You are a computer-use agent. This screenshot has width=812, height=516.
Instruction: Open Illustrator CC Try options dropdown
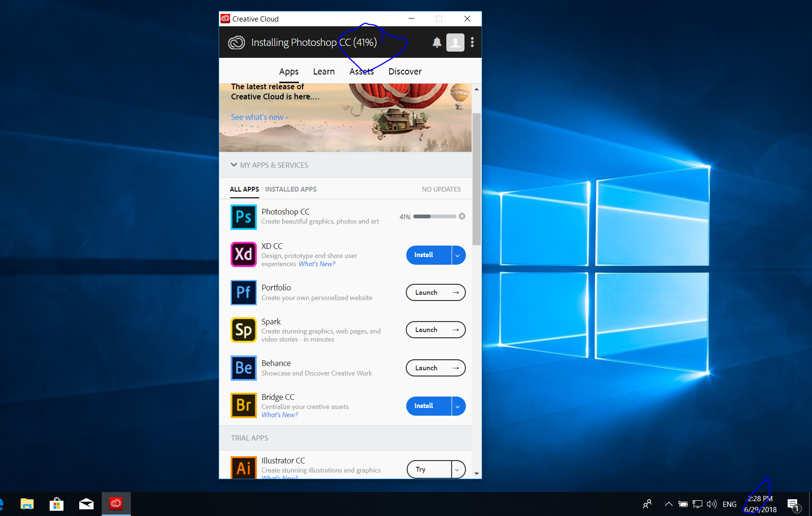458,469
